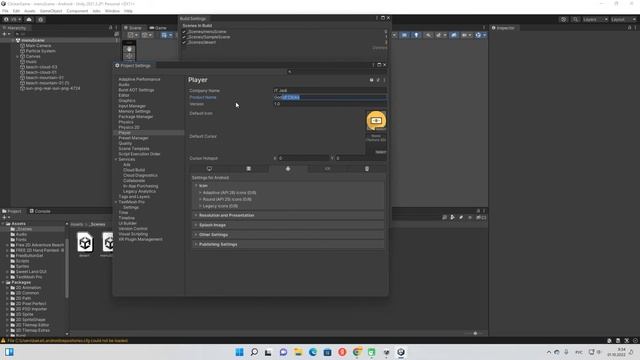Collapse the Icon section foldout
Screen dimensions: 640x360
coord(196,186)
